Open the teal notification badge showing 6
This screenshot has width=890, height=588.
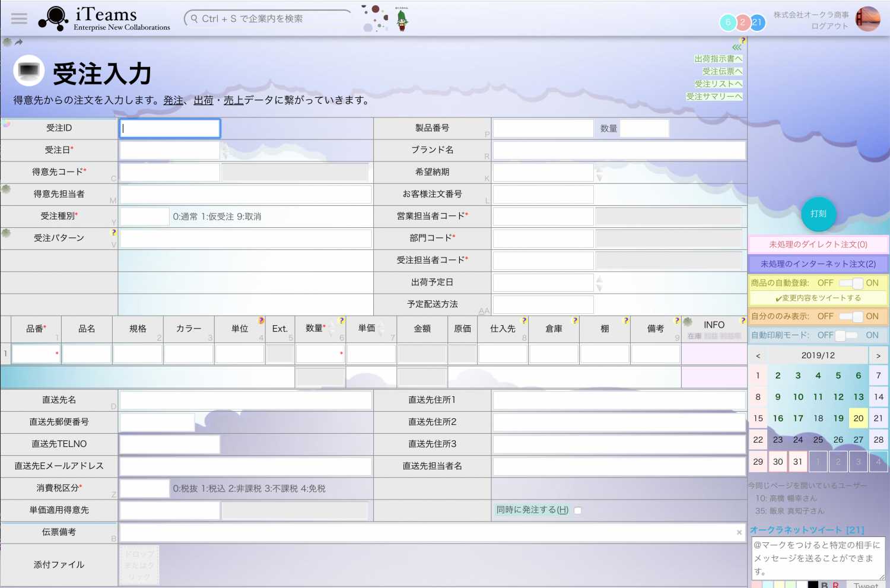[x=728, y=23]
